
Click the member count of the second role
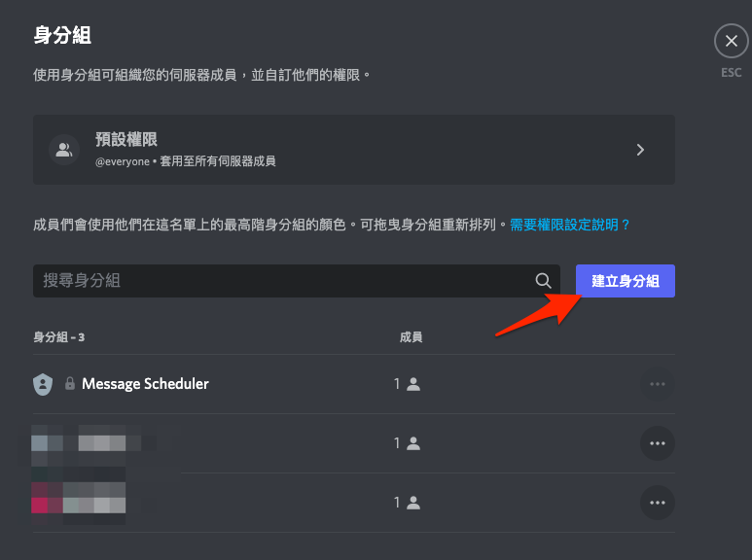tap(407, 443)
